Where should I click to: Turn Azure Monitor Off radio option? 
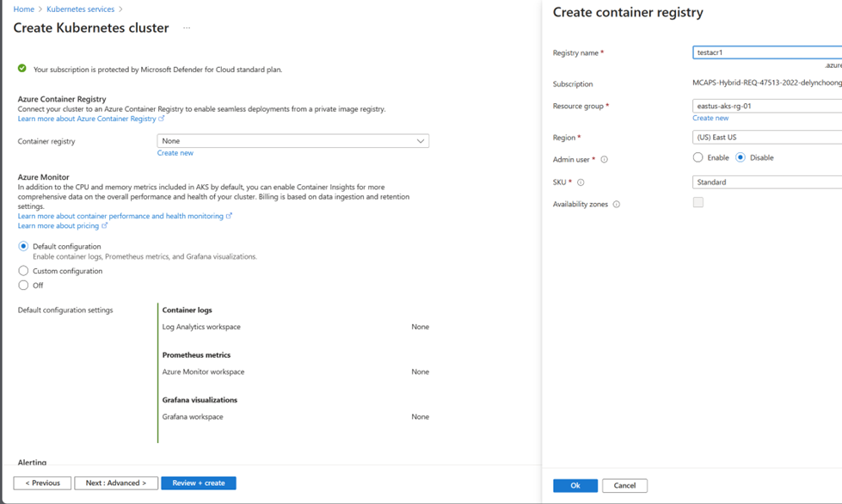click(x=23, y=285)
